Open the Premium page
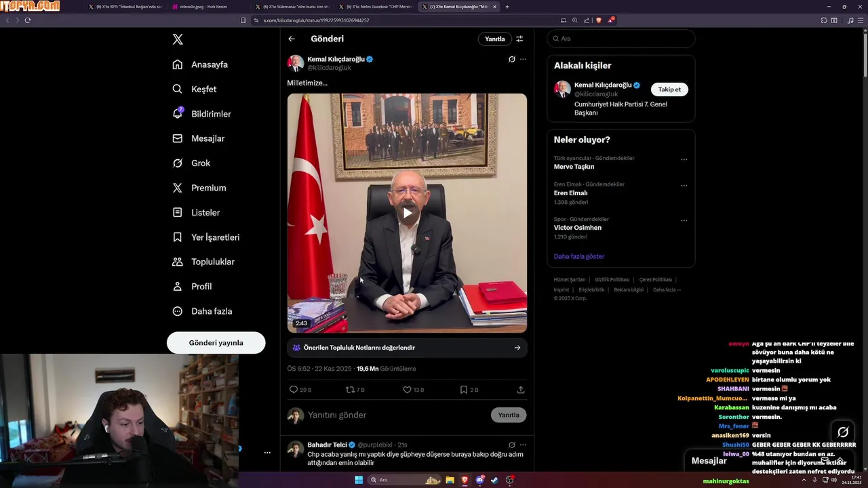 [x=199, y=188]
